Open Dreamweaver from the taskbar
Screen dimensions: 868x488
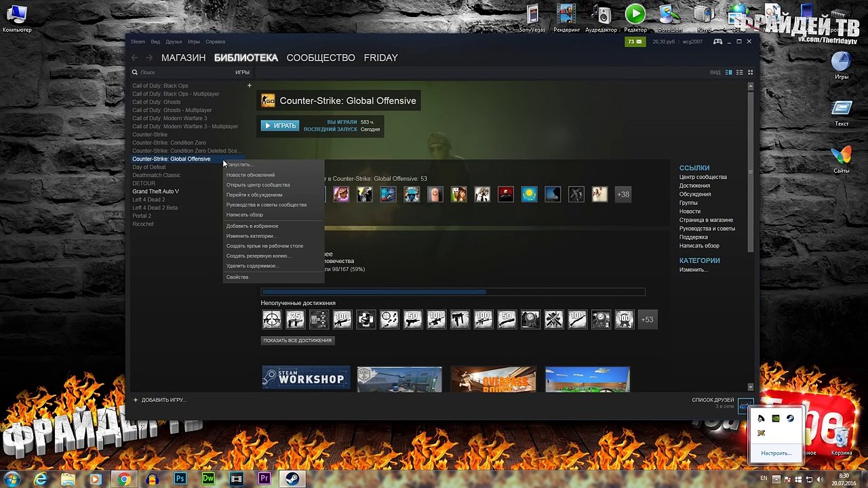(x=208, y=479)
